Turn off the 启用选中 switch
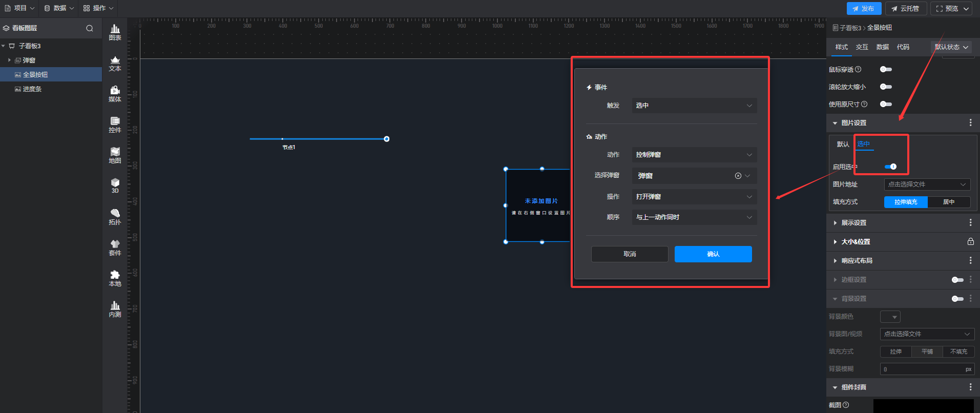The width and height of the screenshot is (980, 413). coord(890,167)
